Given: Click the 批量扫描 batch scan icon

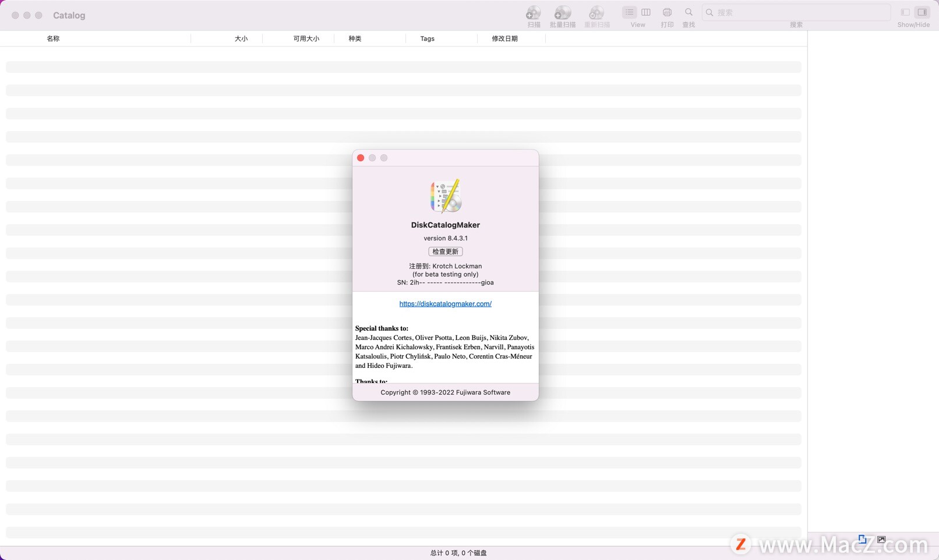Looking at the screenshot, I should (562, 13).
